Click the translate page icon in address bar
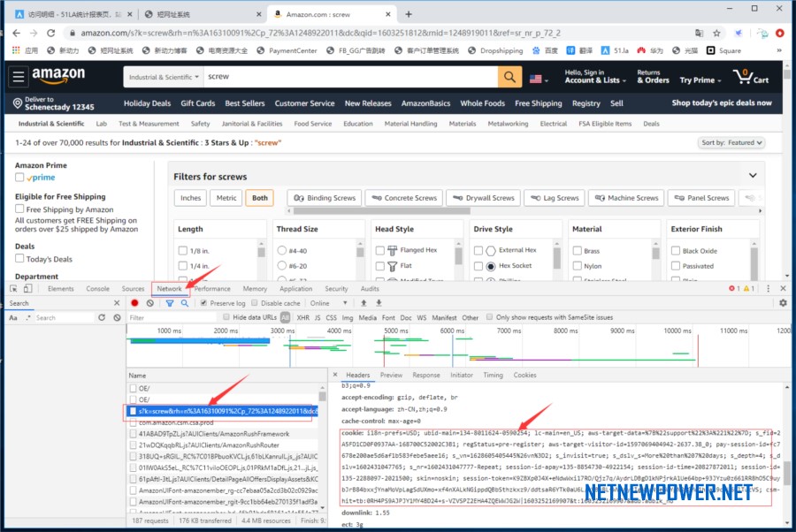The height and width of the screenshot is (532, 796). tap(699, 33)
